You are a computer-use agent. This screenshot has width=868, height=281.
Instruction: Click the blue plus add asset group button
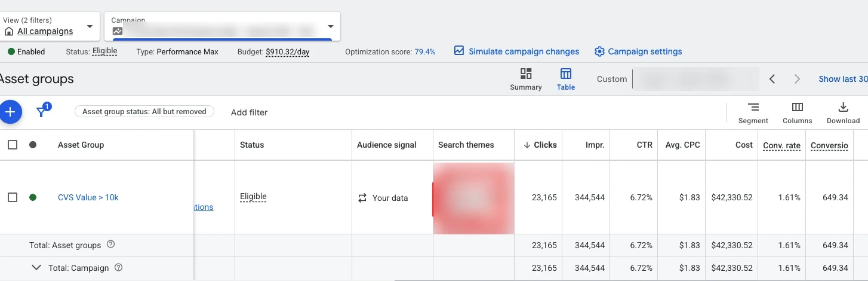pos(10,112)
